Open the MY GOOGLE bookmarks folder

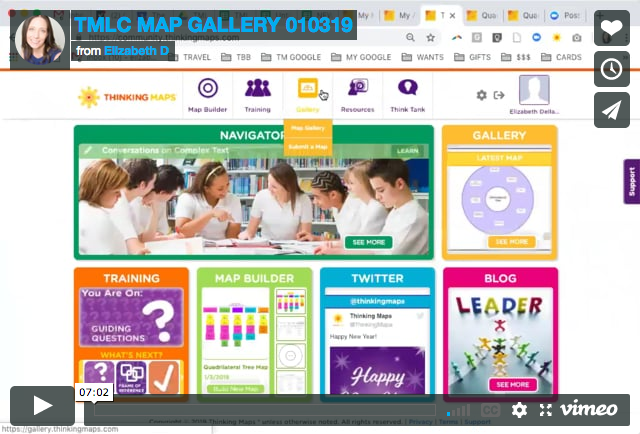pyautogui.click(x=361, y=57)
